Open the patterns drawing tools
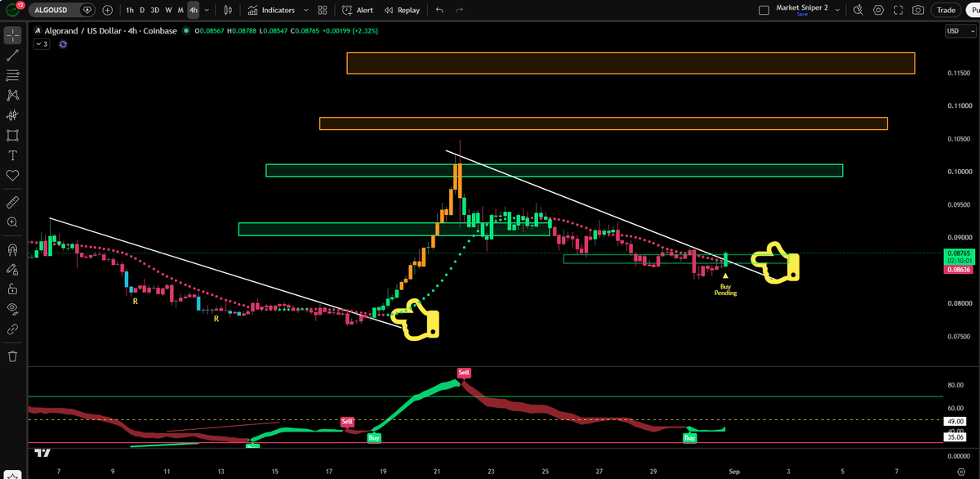This screenshot has width=980, height=479. pos(13,96)
